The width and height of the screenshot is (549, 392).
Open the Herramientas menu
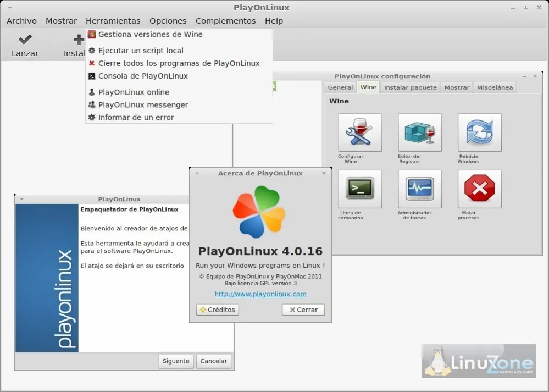click(113, 21)
